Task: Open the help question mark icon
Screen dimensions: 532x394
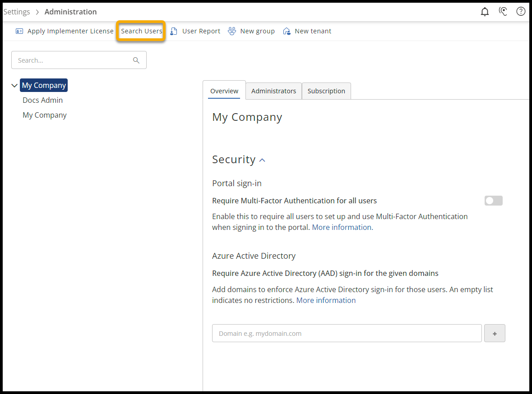Action: click(521, 12)
